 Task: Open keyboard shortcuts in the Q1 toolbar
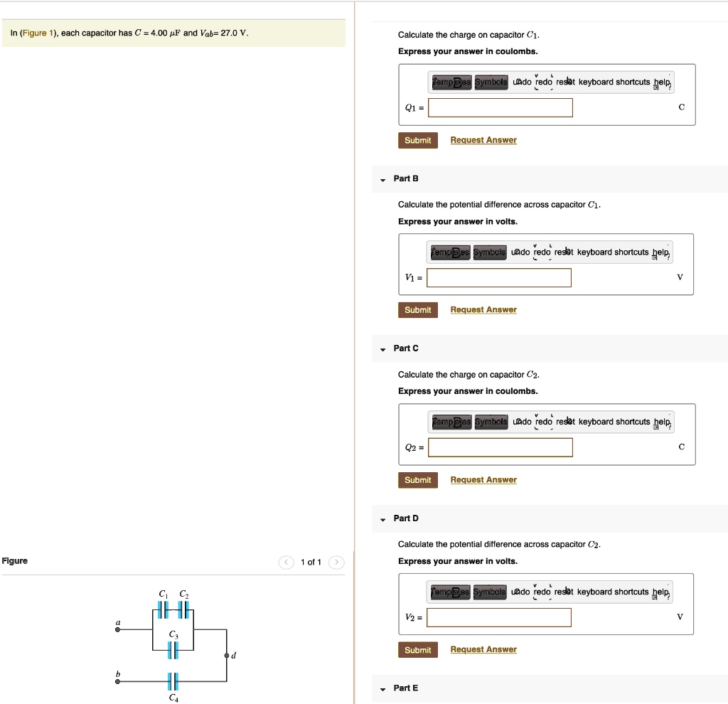614,82
